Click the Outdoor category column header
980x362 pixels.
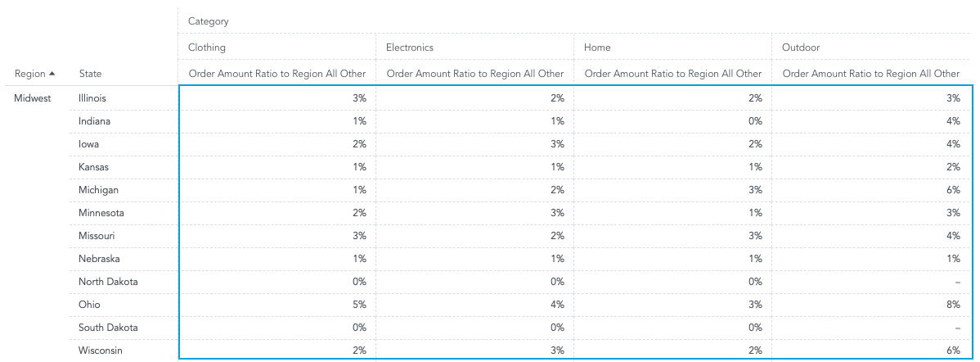801,48
